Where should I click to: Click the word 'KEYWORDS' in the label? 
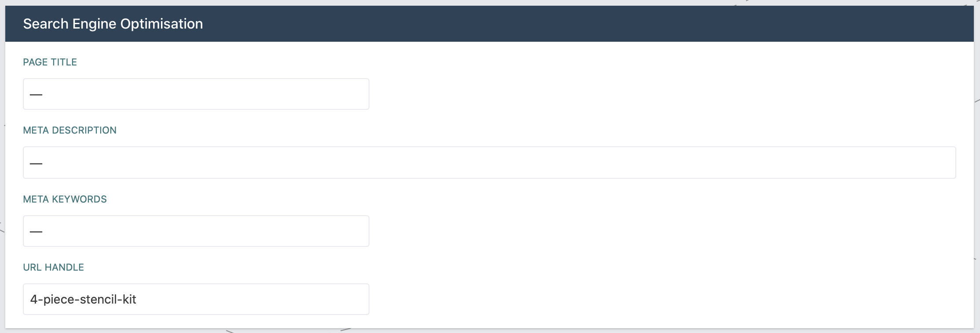(79, 199)
